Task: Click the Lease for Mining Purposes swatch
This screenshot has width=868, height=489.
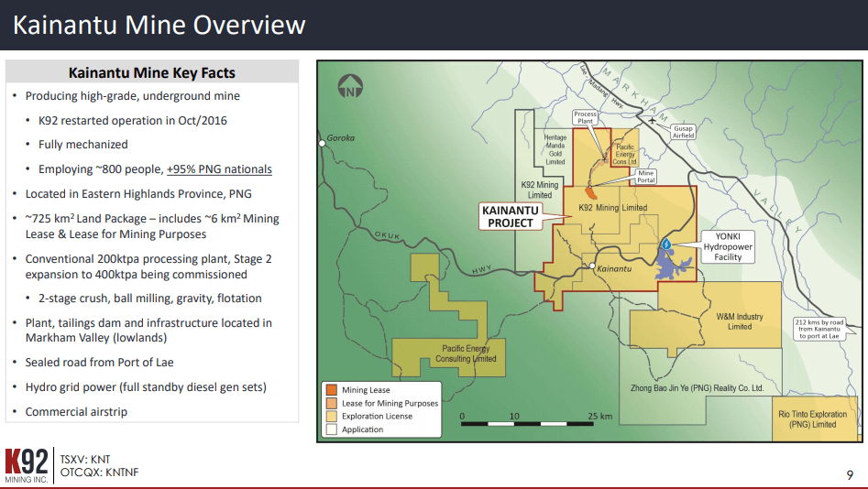Action: tap(331, 403)
